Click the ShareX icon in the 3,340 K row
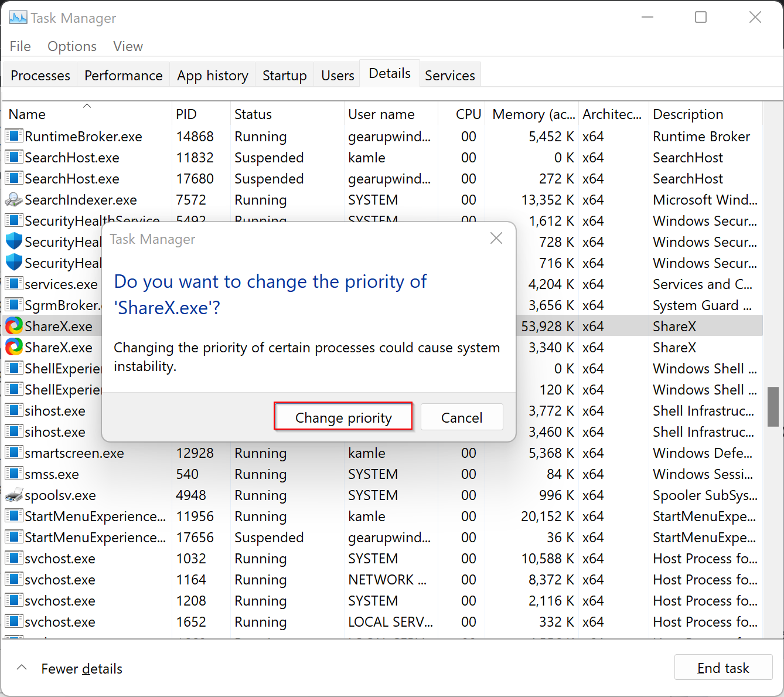784x697 pixels. tap(14, 347)
